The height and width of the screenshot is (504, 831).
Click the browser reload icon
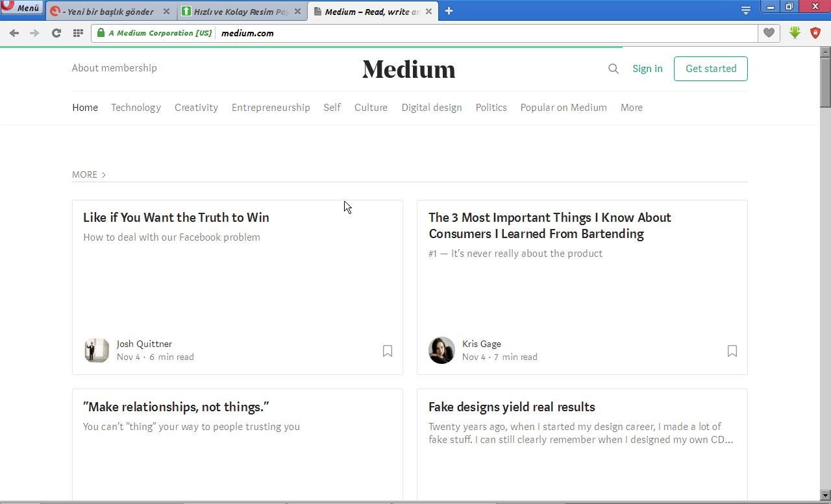pyautogui.click(x=56, y=33)
